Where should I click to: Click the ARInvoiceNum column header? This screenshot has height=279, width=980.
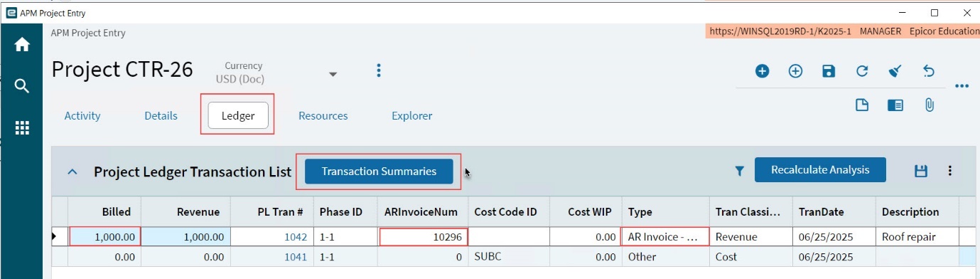click(423, 211)
